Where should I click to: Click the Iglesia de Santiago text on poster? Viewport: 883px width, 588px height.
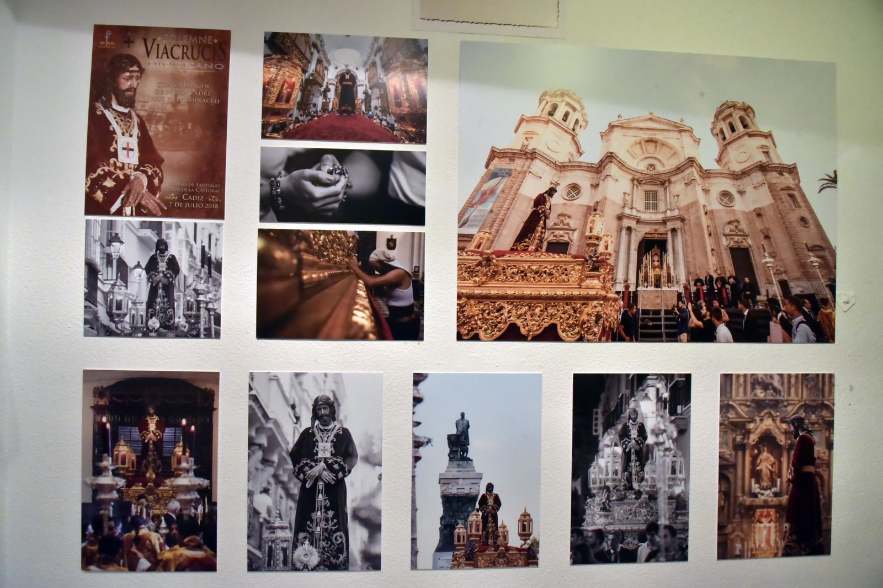(x=194, y=184)
